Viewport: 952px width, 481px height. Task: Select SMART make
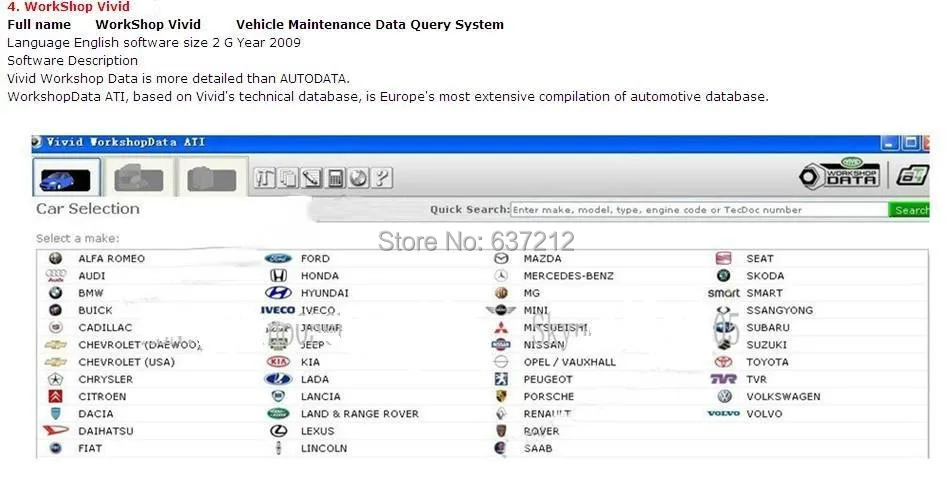pyautogui.click(x=764, y=293)
